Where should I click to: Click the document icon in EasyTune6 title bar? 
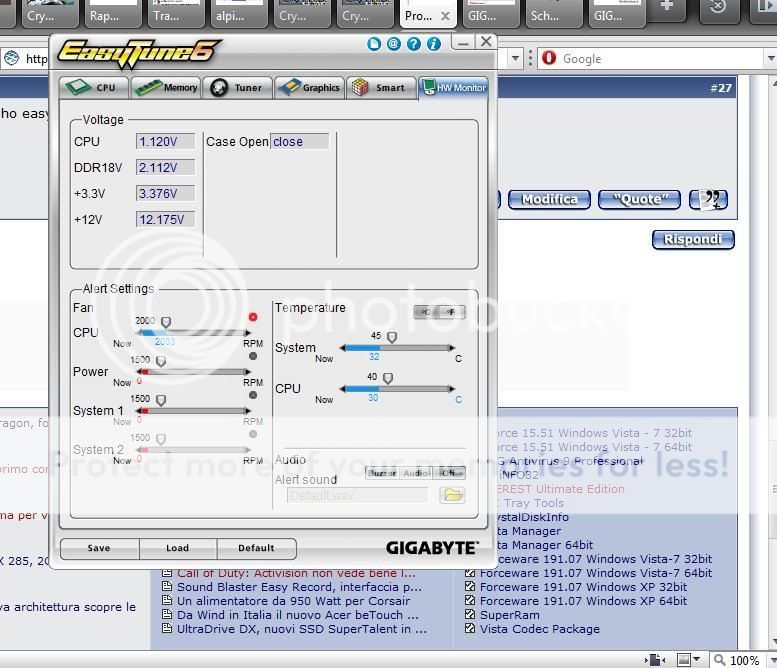coord(374,44)
